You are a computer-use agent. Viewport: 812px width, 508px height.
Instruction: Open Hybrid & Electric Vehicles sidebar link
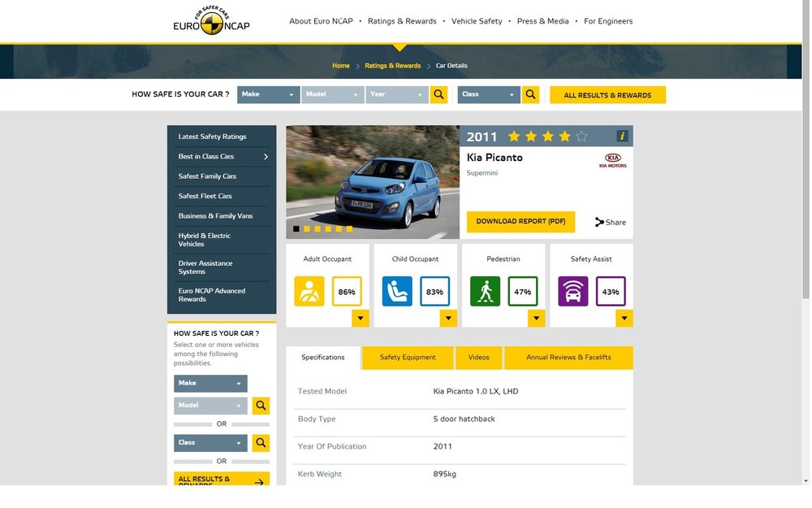(204, 240)
